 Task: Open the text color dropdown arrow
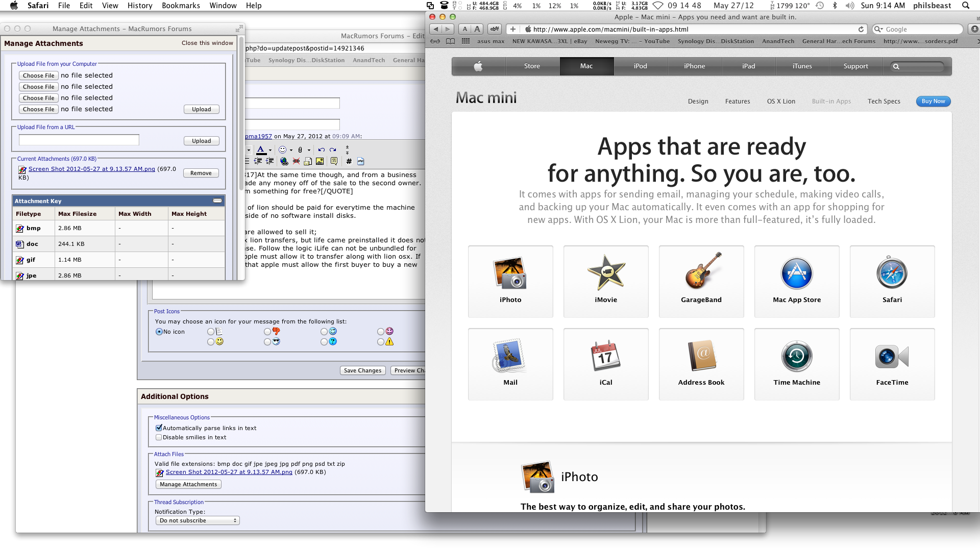coord(270,150)
